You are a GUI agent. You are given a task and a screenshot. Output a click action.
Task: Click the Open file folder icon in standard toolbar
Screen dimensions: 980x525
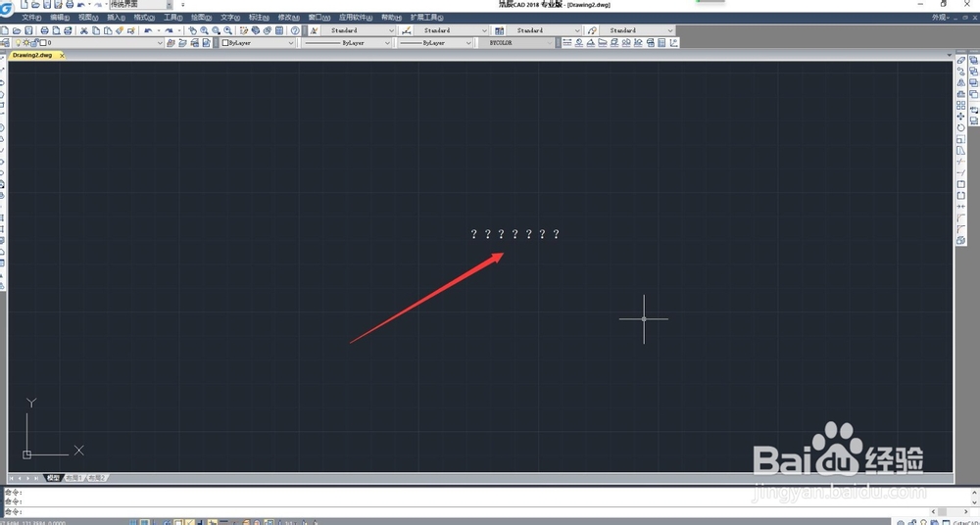(x=17, y=30)
